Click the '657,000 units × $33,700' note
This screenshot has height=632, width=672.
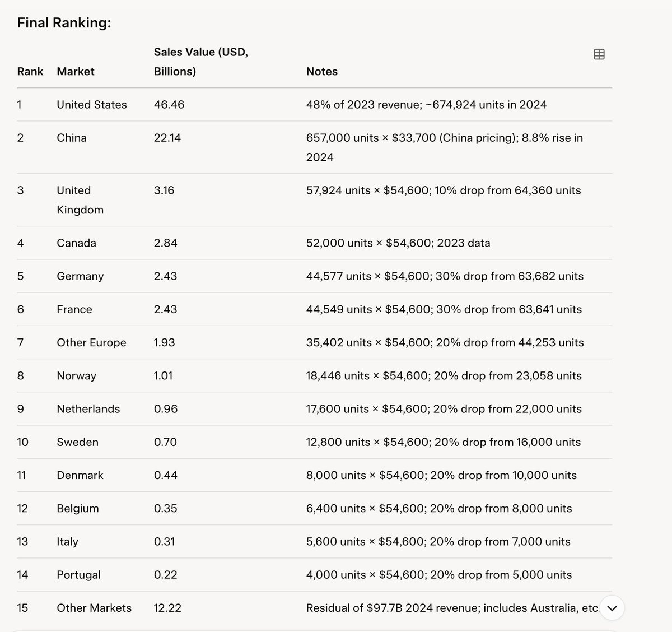(x=445, y=147)
